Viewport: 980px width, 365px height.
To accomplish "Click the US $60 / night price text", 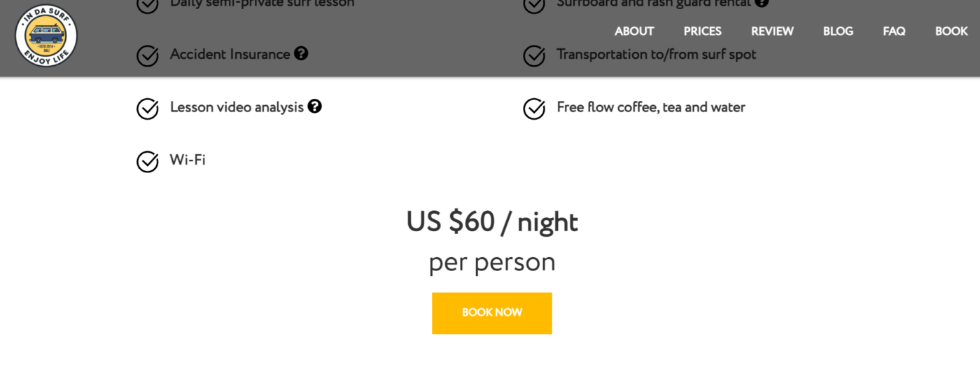I will pyautogui.click(x=492, y=222).
